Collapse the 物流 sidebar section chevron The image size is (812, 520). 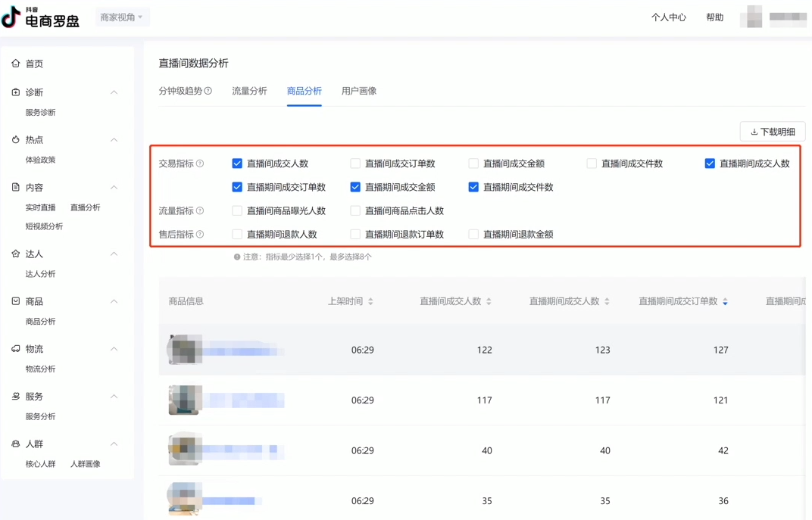[x=114, y=349]
